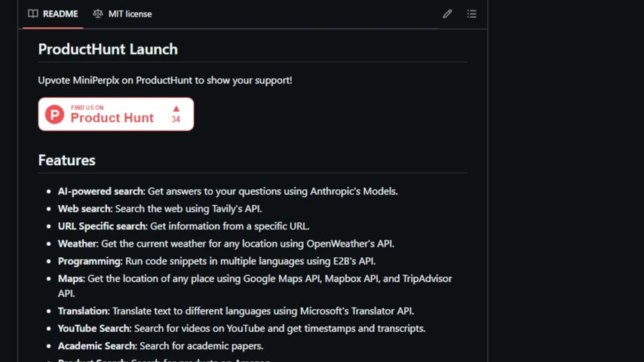Viewport: 644px width, 362px height.
Task: Open the "Find us on Product Hunt" badge text
Action: pos(112,115)
